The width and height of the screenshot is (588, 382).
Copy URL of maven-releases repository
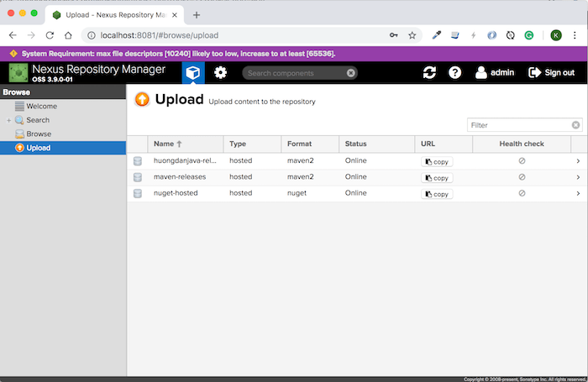(x=437, y=178)
